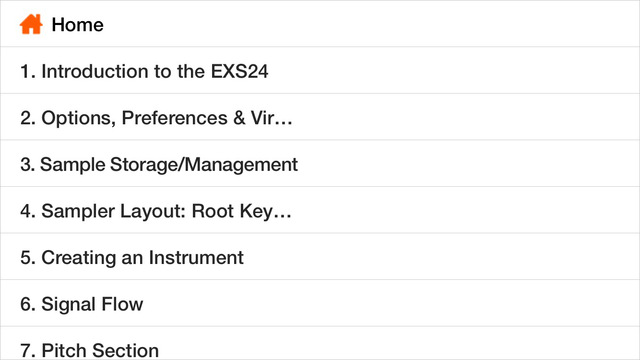Screen dimensions: 640x360
Task: Select 3. Sample Storage/Management
Action: pos(320,164)
